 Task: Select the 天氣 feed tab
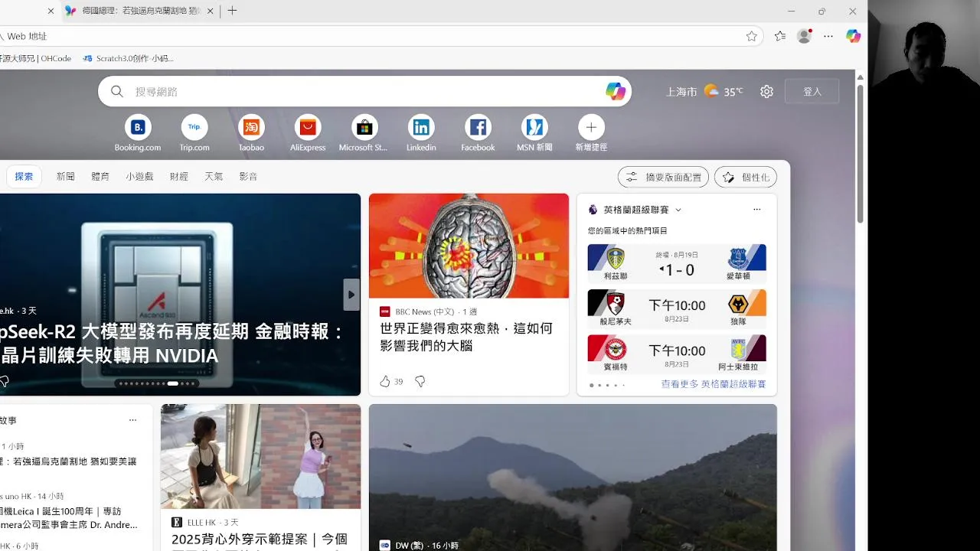tap(214, 176)
